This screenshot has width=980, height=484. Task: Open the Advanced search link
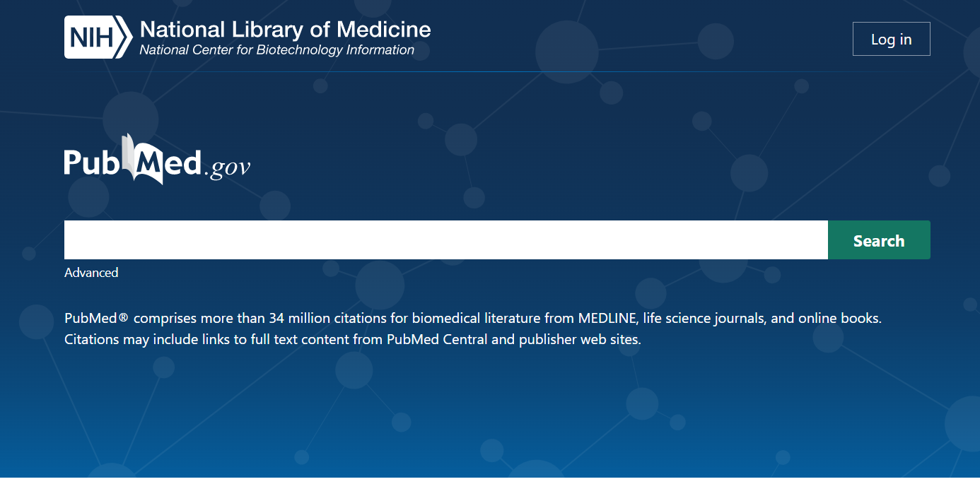coord(91,273)
